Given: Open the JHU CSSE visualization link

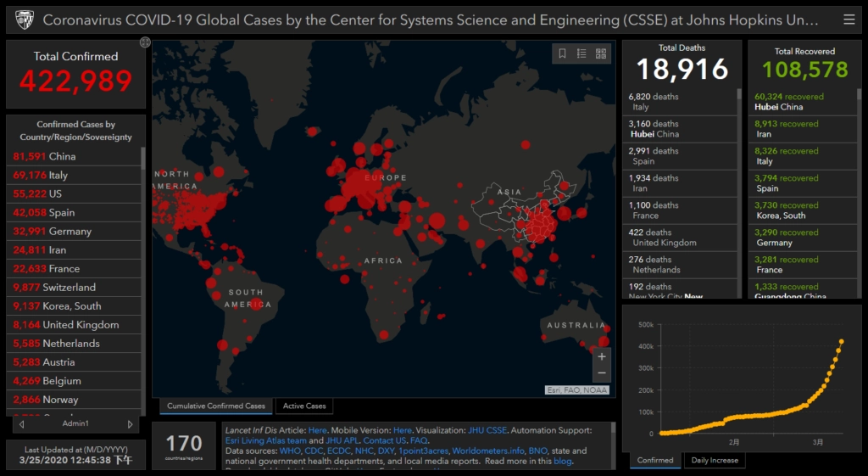Looking at the screenshot, I should [489, 430].
